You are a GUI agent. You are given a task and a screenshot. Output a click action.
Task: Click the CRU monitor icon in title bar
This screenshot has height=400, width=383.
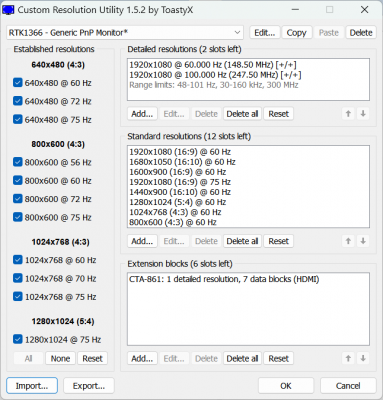click(x=8, y=10)
